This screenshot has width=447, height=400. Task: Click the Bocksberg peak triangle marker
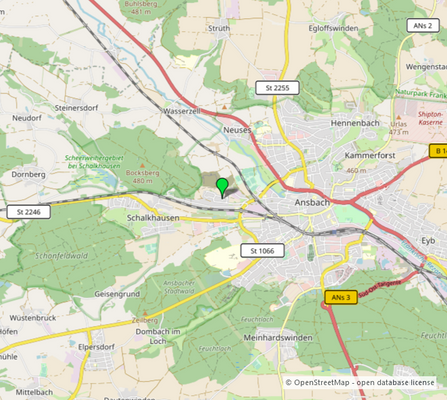coord(142,165)
